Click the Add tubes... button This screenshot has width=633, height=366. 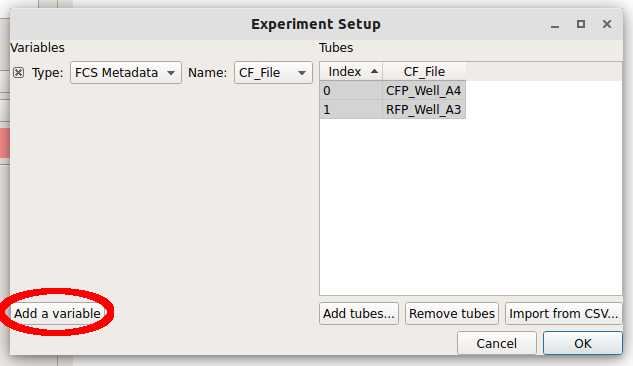(358, 314)
